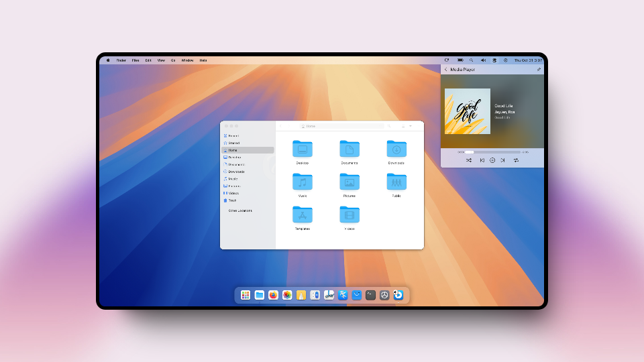Viewport: 644px width, 362px height.
Task: Open the media player app in dock
Action: (398, 295)
